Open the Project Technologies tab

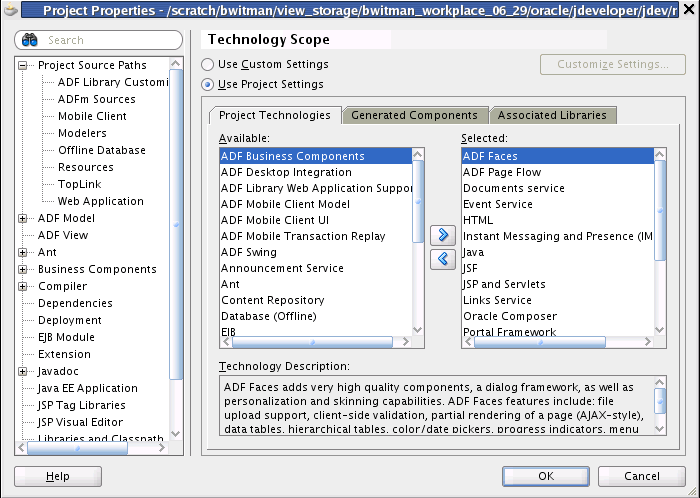[275, 115]
